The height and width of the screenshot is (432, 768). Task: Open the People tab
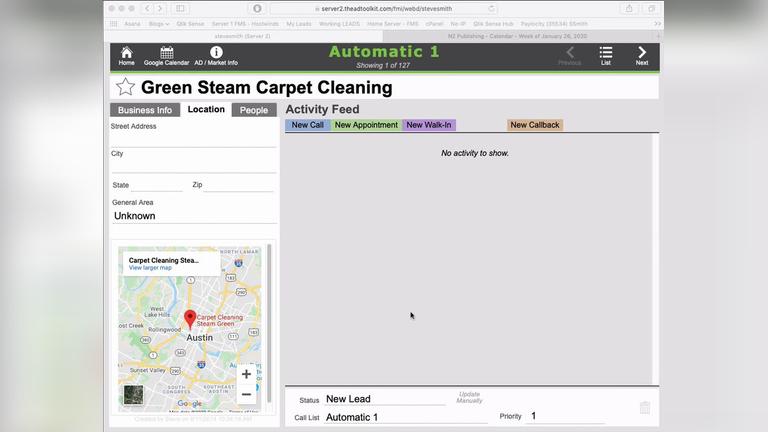coord(254,110)
